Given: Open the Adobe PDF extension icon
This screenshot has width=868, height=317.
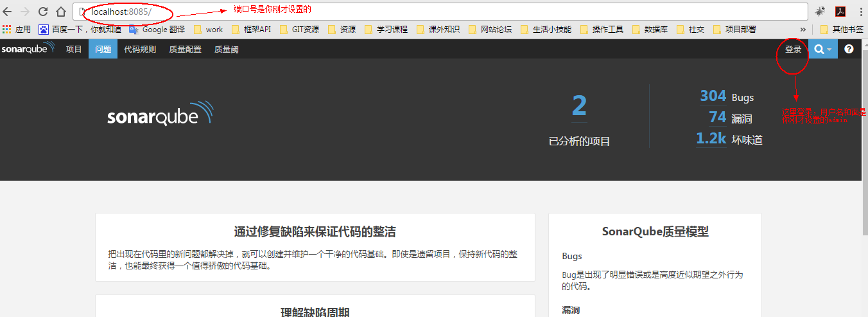Looking at the screenshot, I should 840,12.
